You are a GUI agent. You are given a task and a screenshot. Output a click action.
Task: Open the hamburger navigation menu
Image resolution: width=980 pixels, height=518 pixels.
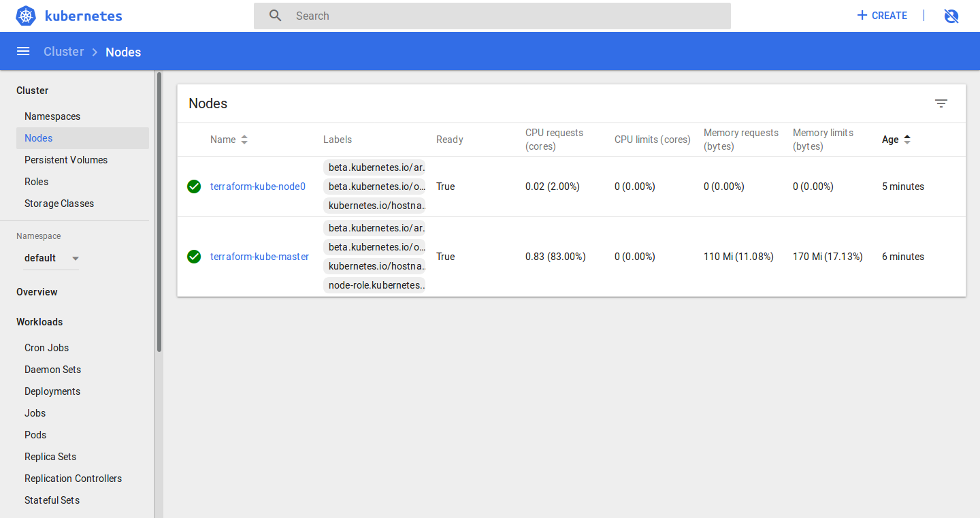click(x=23, y=52)
